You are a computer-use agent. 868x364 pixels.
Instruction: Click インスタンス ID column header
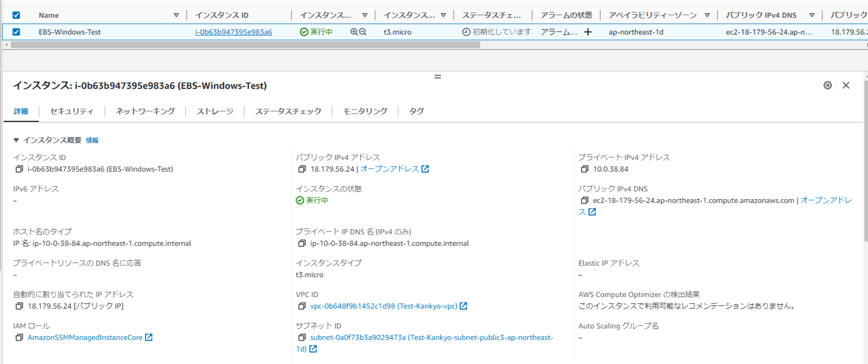point(222,15)
